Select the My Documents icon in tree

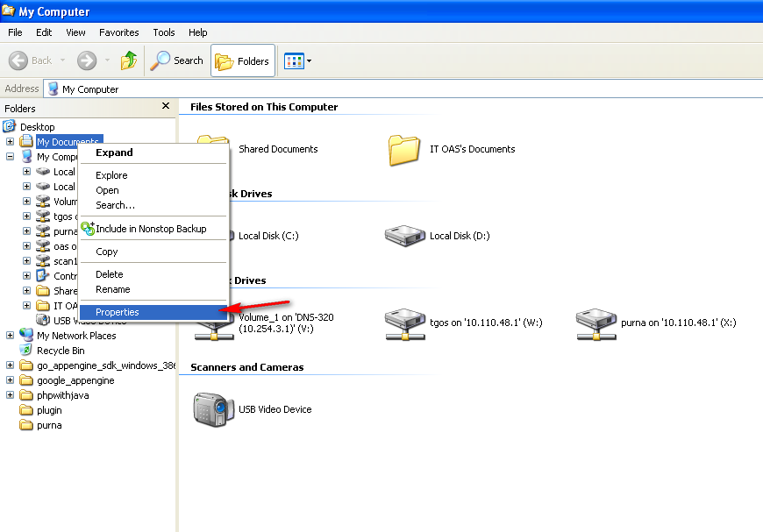point(26,141)
